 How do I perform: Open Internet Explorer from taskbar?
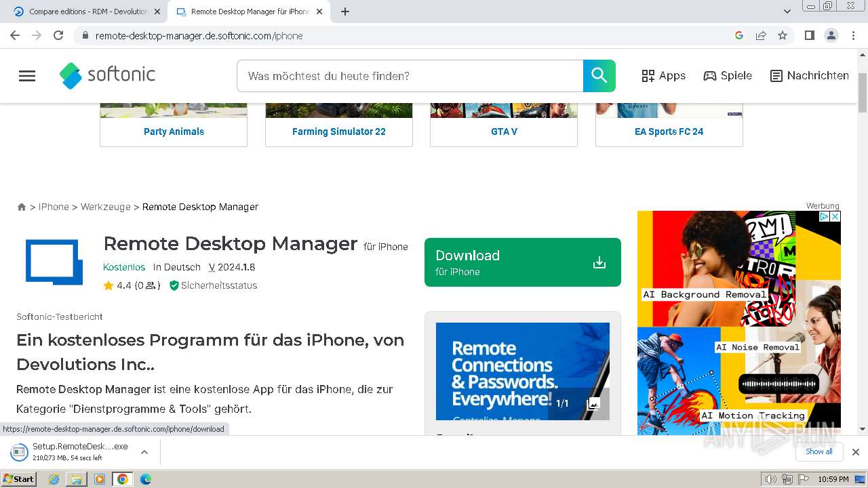54,479
